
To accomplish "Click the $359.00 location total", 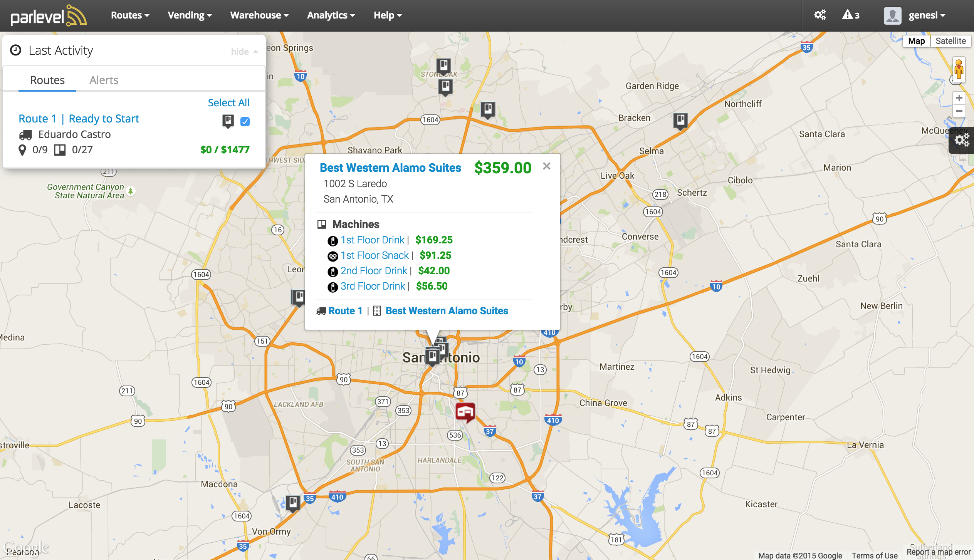I will tap(502, 168).
